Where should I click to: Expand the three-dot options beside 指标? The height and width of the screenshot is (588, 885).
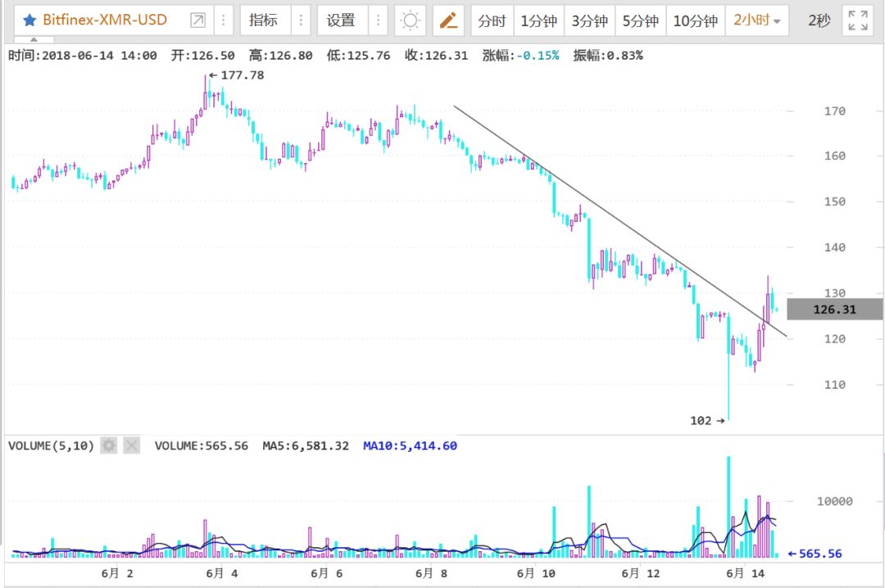(x=301, y=20)
